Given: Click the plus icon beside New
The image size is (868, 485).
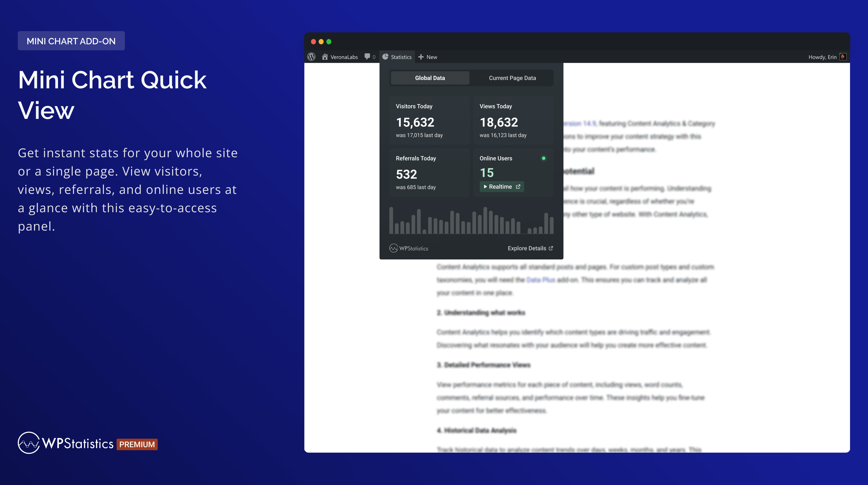Looking at the screenshot, I should pyautogui.click(x=421, y=57).
